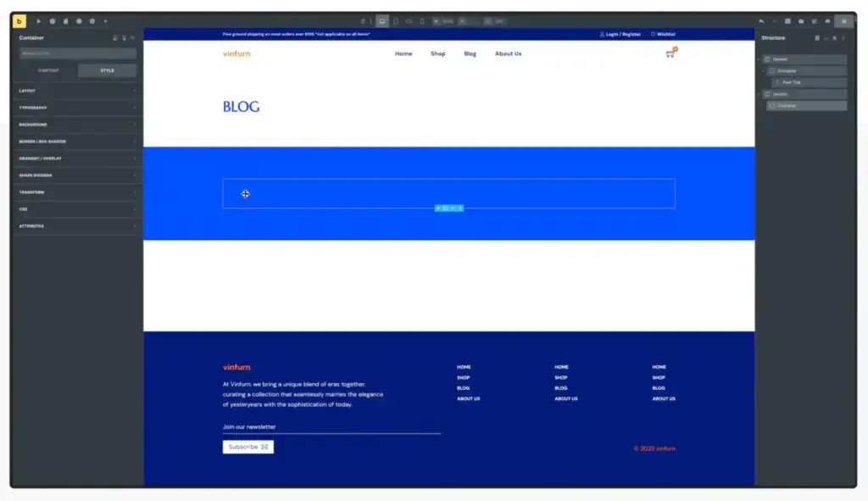
Task: Click the yellow Bricks logo icon
Action: (x=19, y=20)
